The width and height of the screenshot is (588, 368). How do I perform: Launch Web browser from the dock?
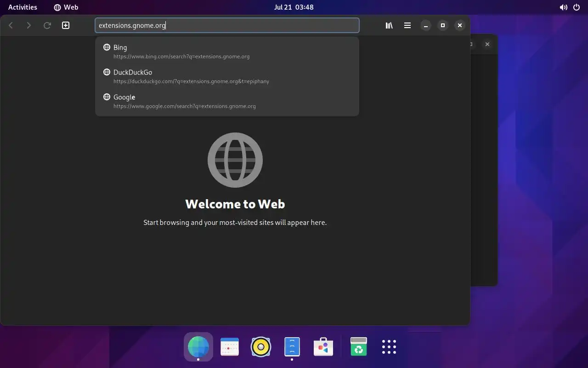(198, 346)
